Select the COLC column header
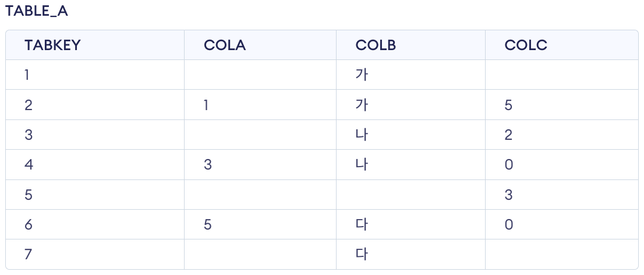644x275 pixels. (x=526, y=45)
